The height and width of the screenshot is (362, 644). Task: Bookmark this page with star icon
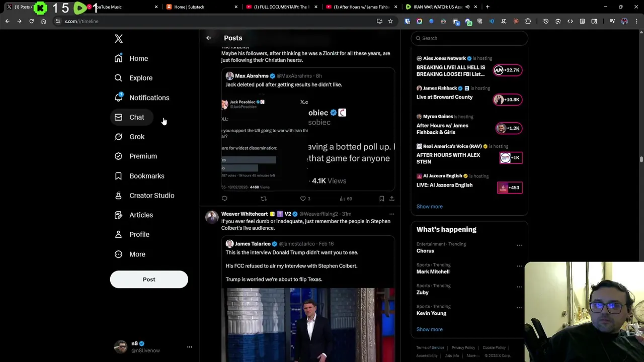[390, 21]
